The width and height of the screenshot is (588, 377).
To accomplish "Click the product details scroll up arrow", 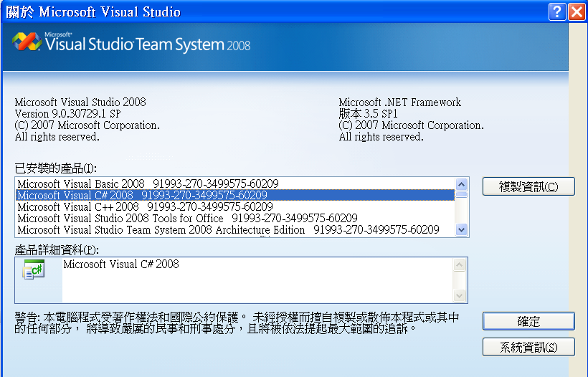I will 460,265.
